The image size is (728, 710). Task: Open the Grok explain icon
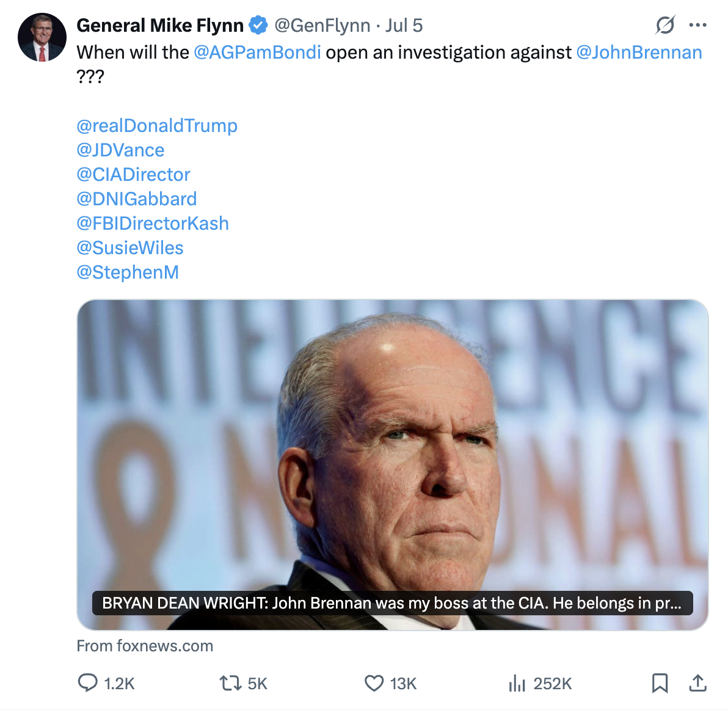point(665,25)
